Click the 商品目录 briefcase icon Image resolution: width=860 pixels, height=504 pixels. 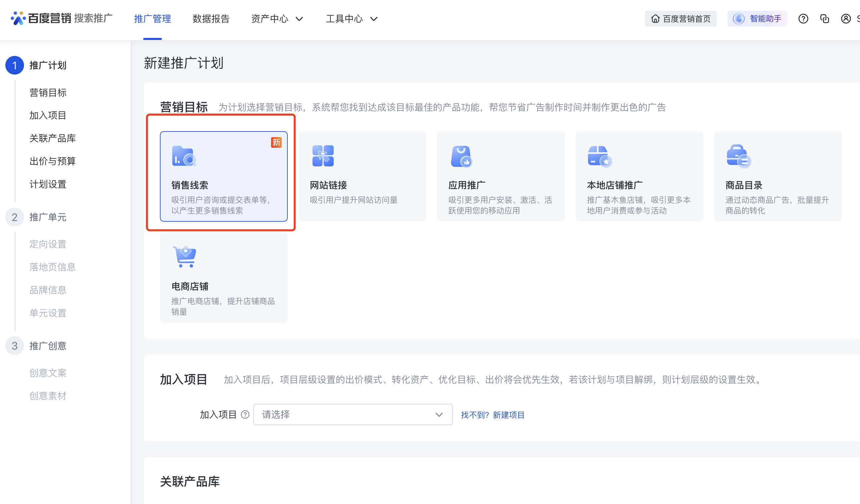coord(738,156)
